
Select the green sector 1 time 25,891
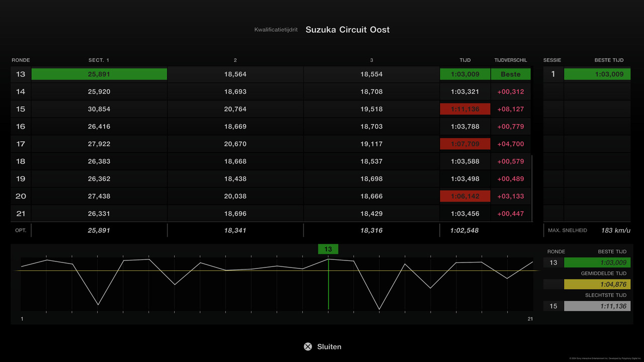[99, 74]
